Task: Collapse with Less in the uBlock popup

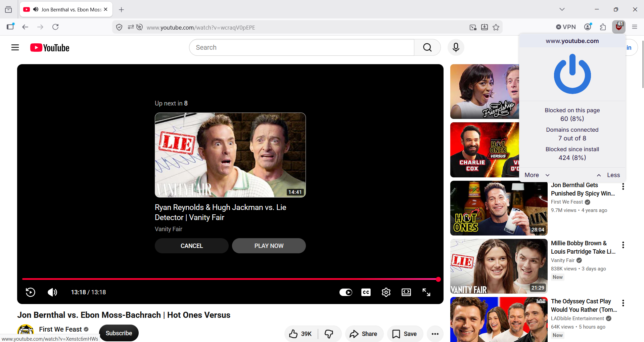Action: tap(608, 175)
